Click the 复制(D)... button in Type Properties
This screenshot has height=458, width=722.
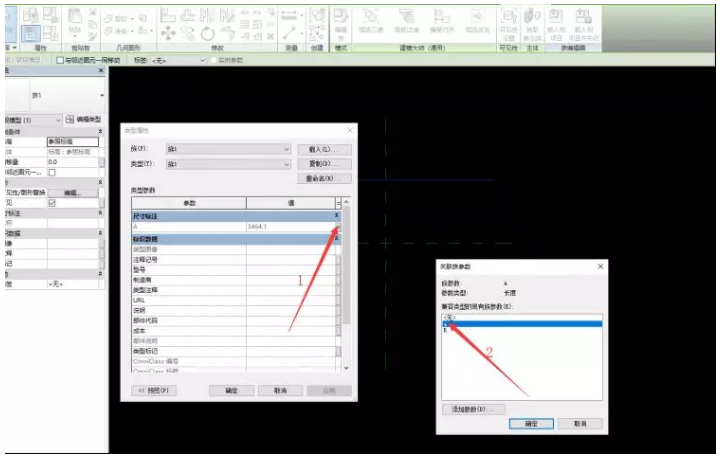(324, 164)
